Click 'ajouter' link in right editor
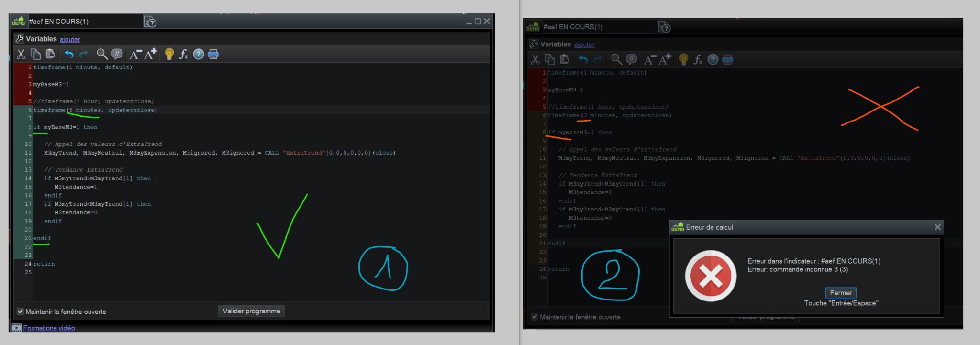 584,45
